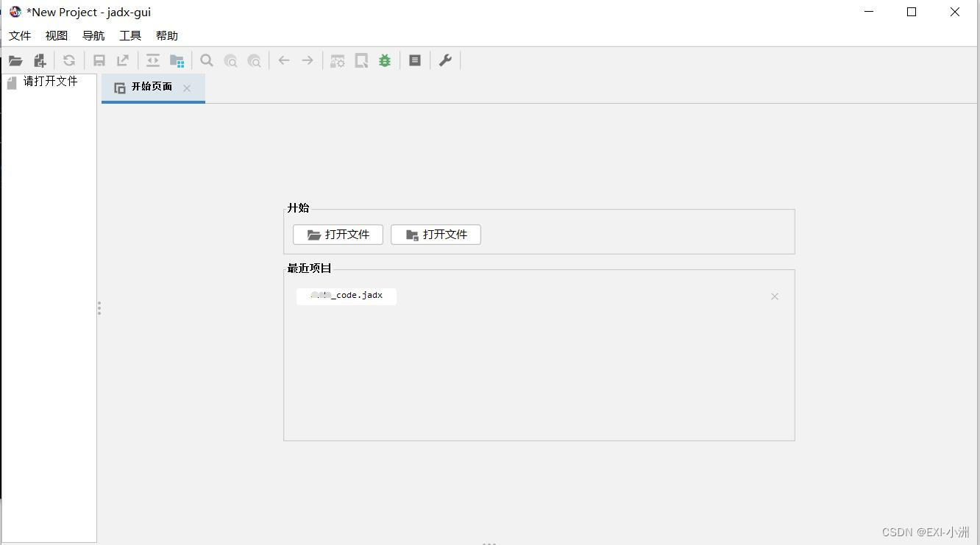This screenshot has width=980, height=545.
Task: Add files with the add-file toolbar icon
Action: pos(40,60)
